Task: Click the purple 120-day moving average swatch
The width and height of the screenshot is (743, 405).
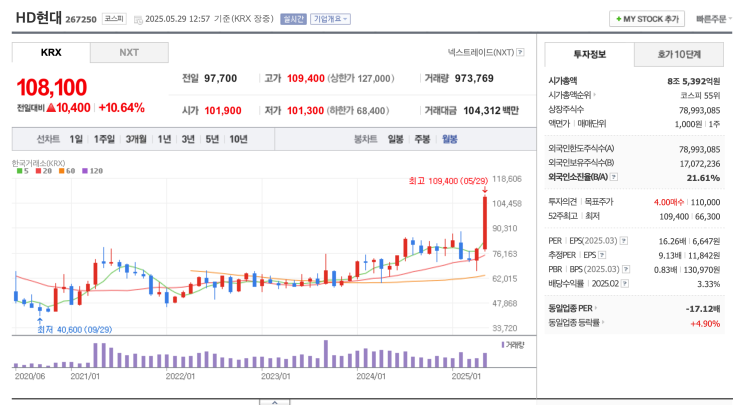Action: 85,171
